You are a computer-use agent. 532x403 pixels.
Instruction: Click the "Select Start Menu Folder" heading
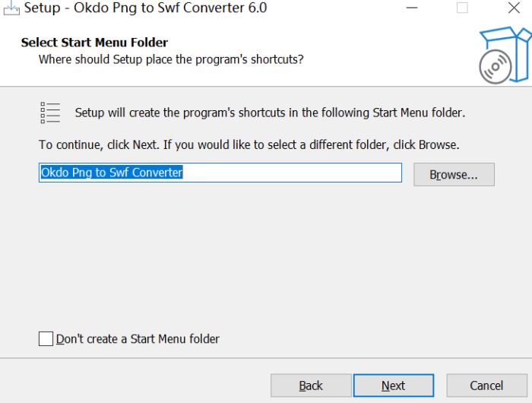coord(94,43)
